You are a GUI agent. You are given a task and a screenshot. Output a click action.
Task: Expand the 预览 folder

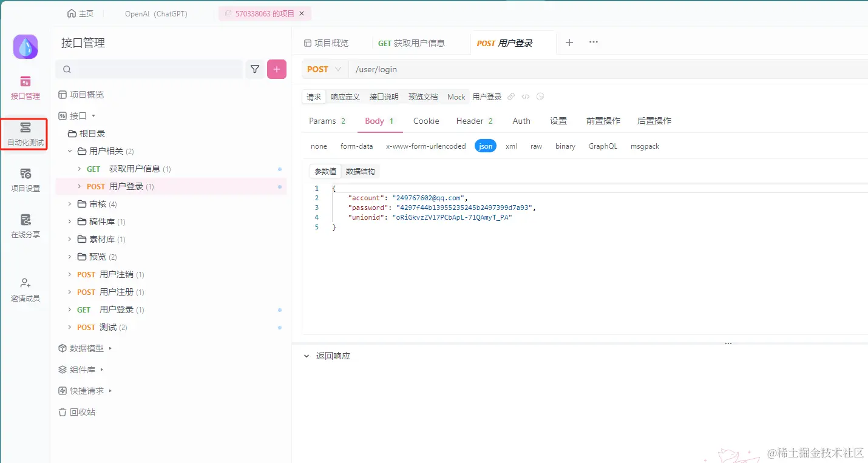(70, 257)
